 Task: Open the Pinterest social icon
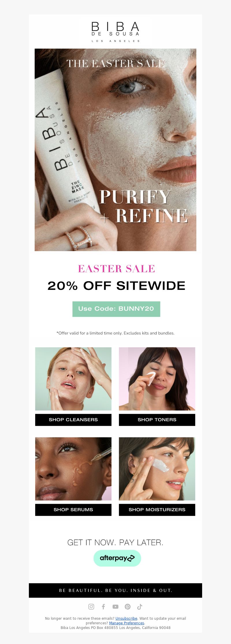[x=128, y=607]
